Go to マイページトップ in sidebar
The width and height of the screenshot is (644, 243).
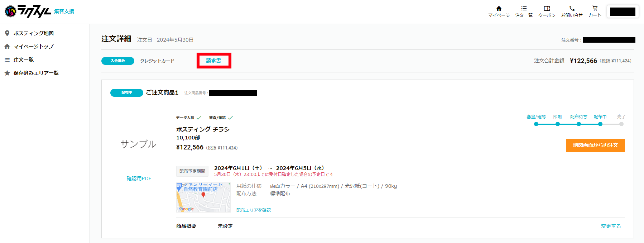(34, 47)
